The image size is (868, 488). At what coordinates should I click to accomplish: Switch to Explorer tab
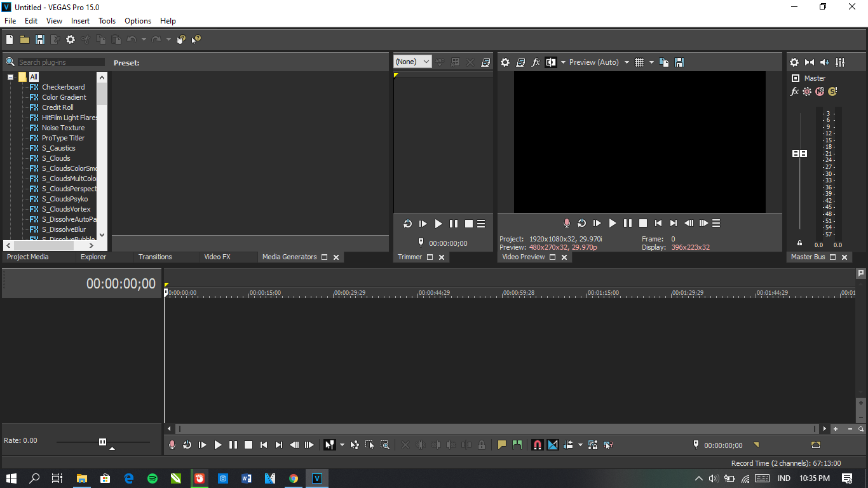point(93,257)
